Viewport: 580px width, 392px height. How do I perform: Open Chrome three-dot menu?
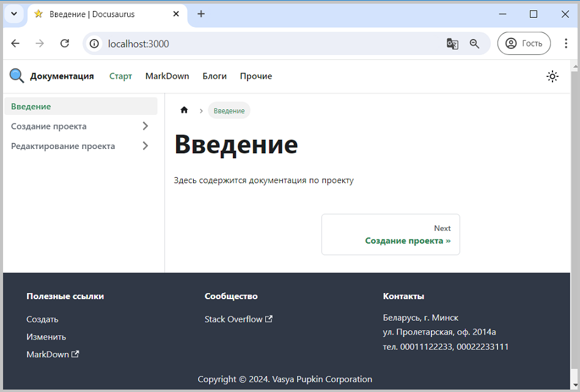pyautogui.click(x=566, y=43)
